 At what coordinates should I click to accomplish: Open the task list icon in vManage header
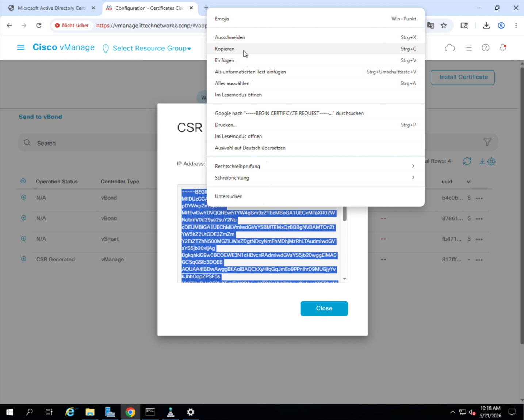coord(468,48)
